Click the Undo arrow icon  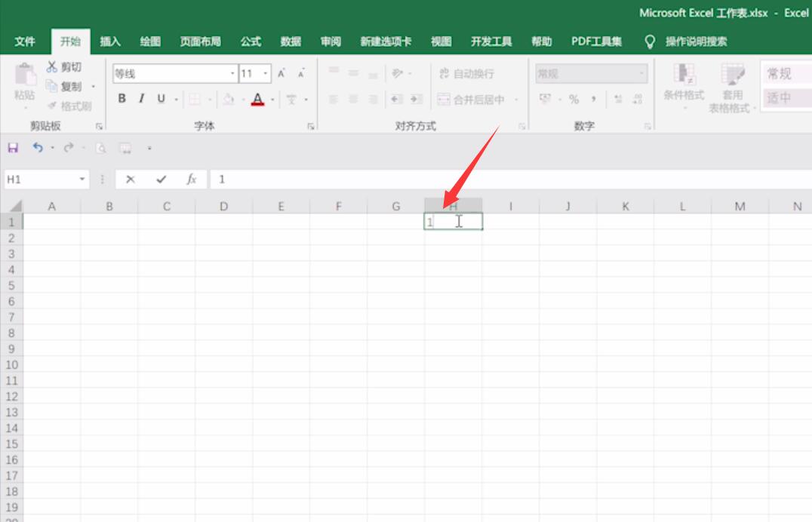tap(37, 148)
